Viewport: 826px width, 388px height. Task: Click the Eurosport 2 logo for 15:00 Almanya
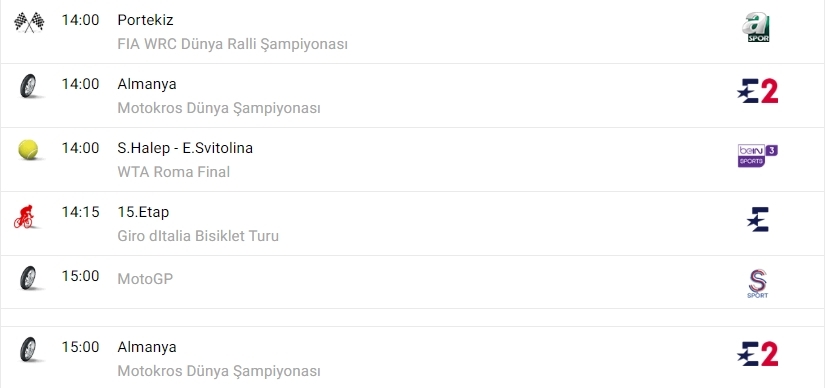point(758,354)
